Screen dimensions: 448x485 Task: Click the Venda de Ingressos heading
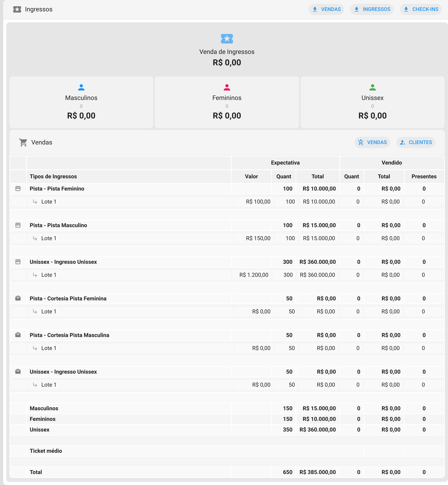coord(227,52)
